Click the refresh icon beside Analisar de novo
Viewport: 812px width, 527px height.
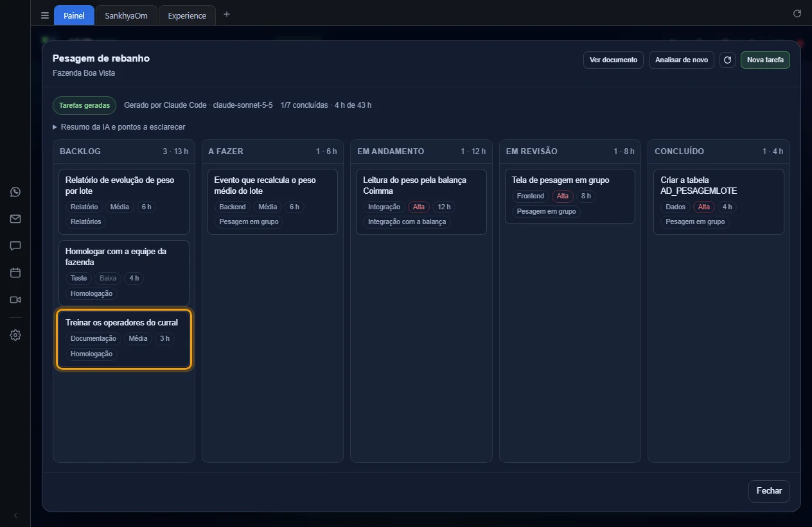pyautogui.click(x=727, y=60)
